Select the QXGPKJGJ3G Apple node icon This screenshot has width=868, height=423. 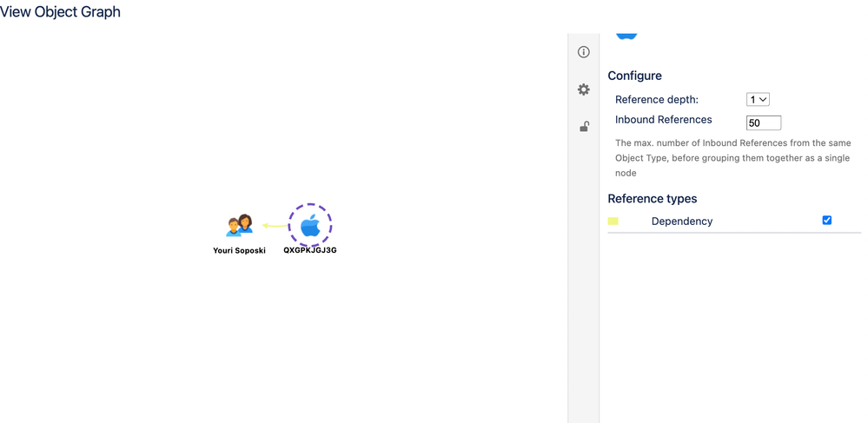[x=310, y=225]
